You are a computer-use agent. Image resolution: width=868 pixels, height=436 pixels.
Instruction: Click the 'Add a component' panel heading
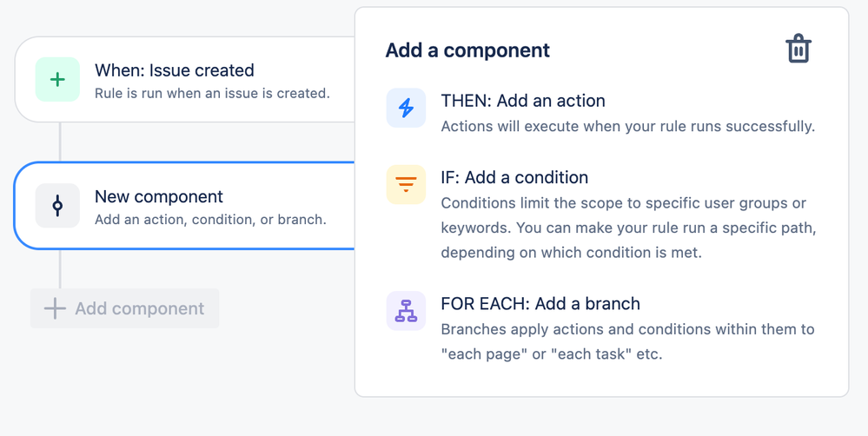(x=467, y=50)
